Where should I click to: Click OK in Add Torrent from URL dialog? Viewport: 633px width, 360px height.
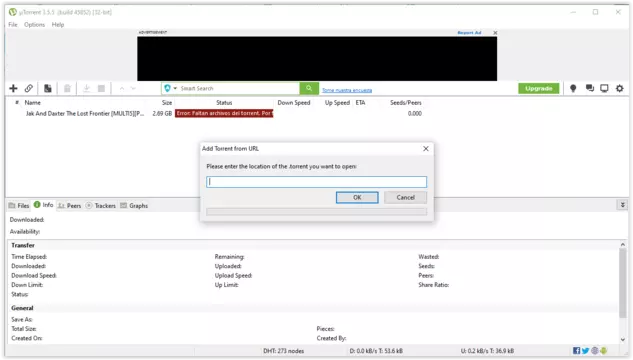pos(357,197)
